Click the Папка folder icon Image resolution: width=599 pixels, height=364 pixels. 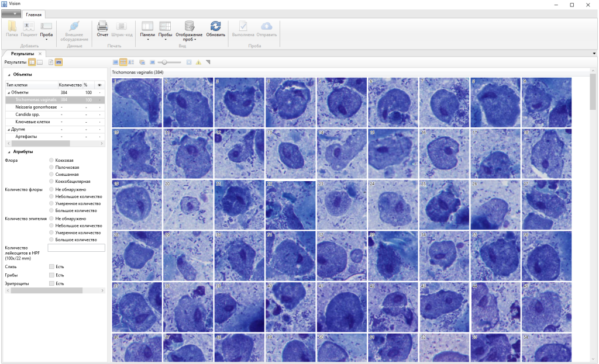point(12,26)
